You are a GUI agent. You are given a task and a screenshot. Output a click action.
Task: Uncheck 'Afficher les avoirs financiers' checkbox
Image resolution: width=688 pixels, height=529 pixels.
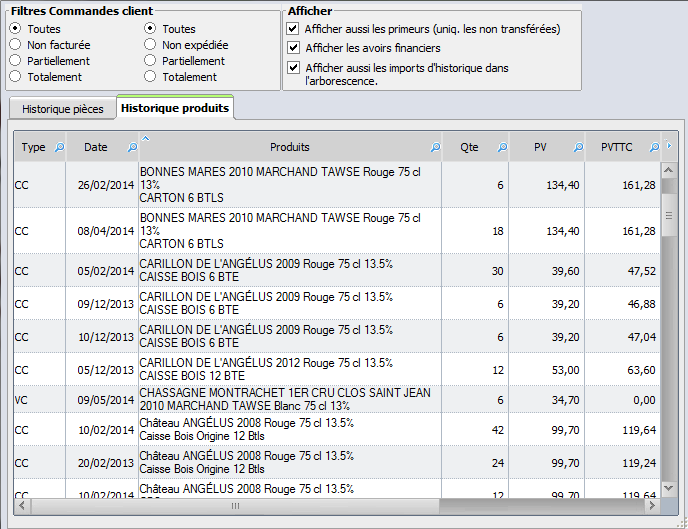point(293,47)
